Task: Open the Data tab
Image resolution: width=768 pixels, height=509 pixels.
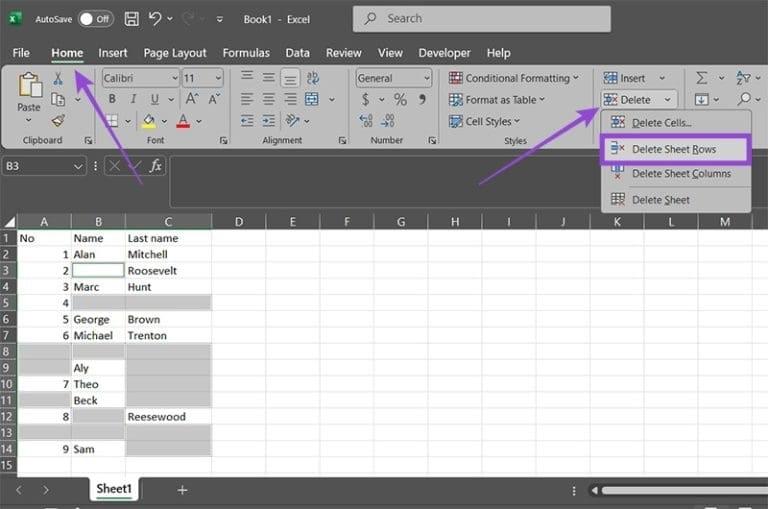Action: (x=297, y=53)
